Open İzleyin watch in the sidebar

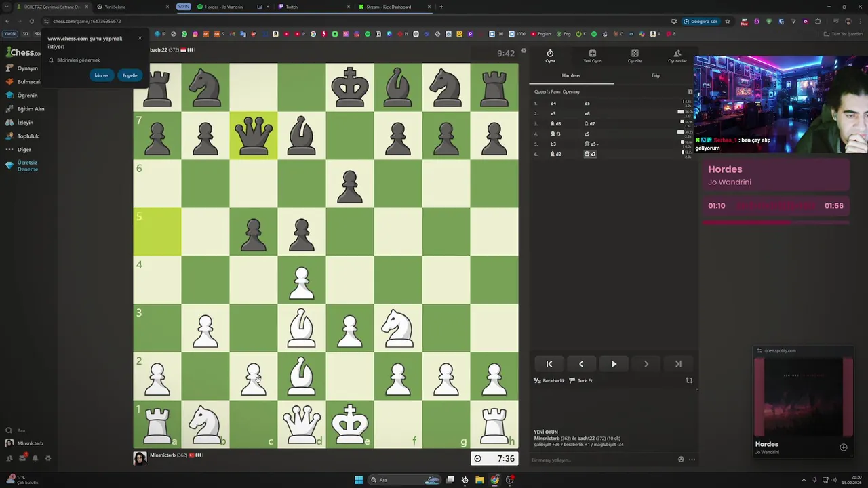point(20,123)
